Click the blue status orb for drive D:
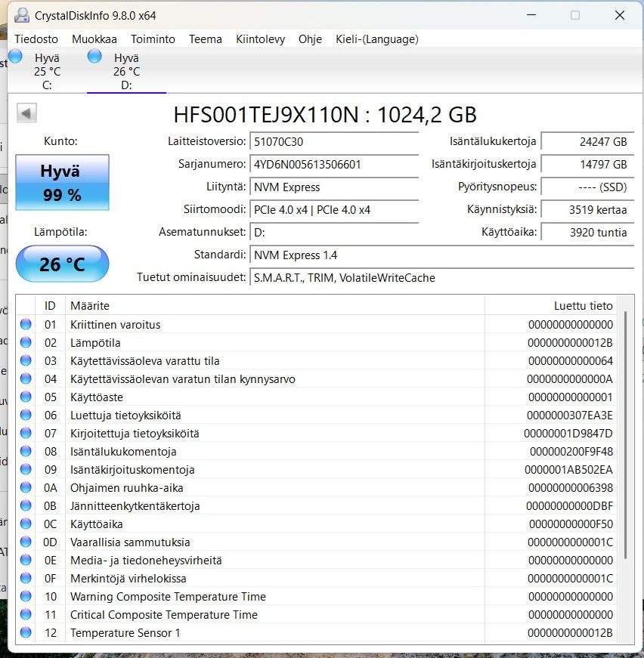The image size is (644, 658). 94,56
